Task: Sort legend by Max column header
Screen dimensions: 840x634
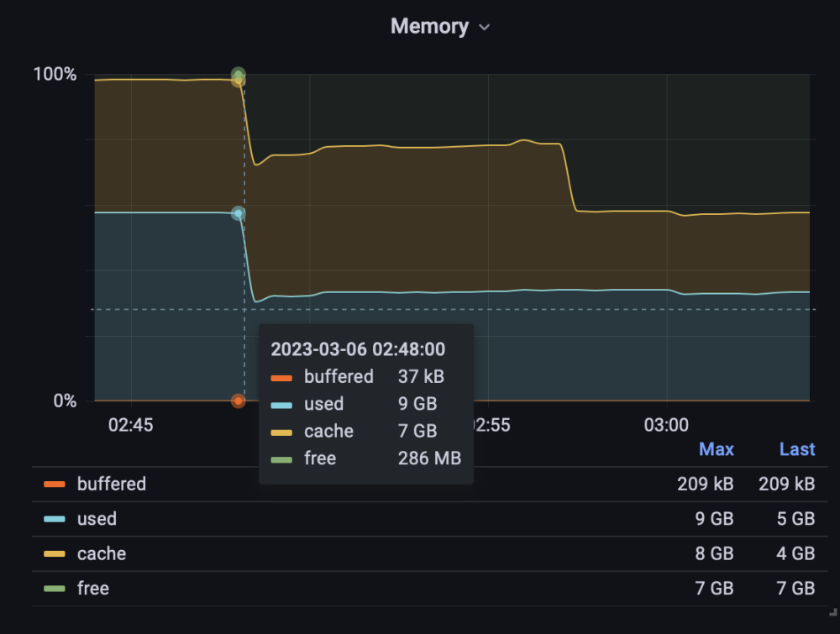Action: point(717,448)
